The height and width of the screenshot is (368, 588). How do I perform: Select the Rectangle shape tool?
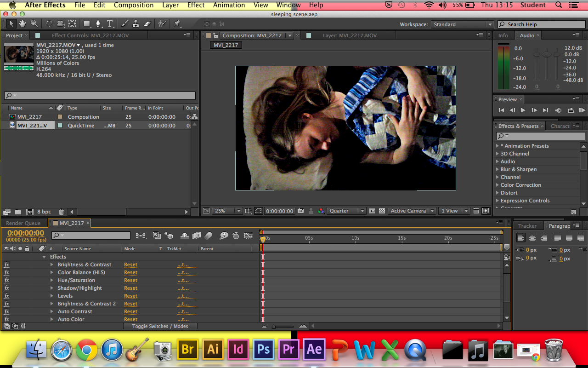(x=87, y=23)
